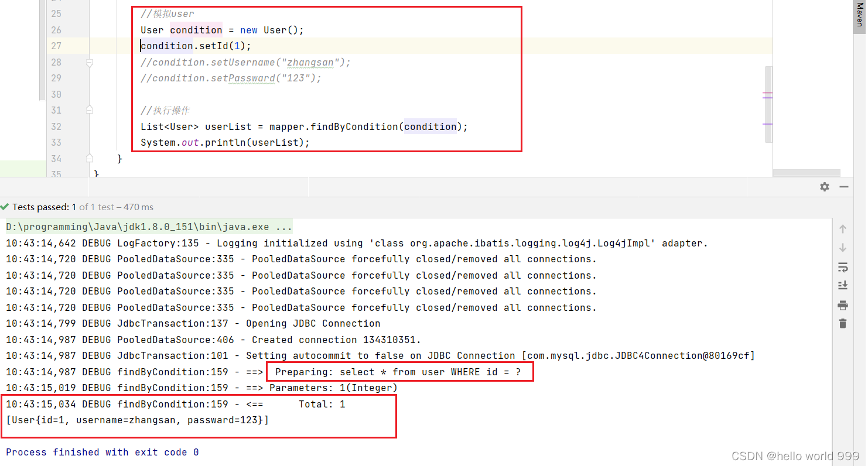Click the green passed-tests checkmark icon
The width and height of the screenshot is (868, 466).
(x=5, y=207)
